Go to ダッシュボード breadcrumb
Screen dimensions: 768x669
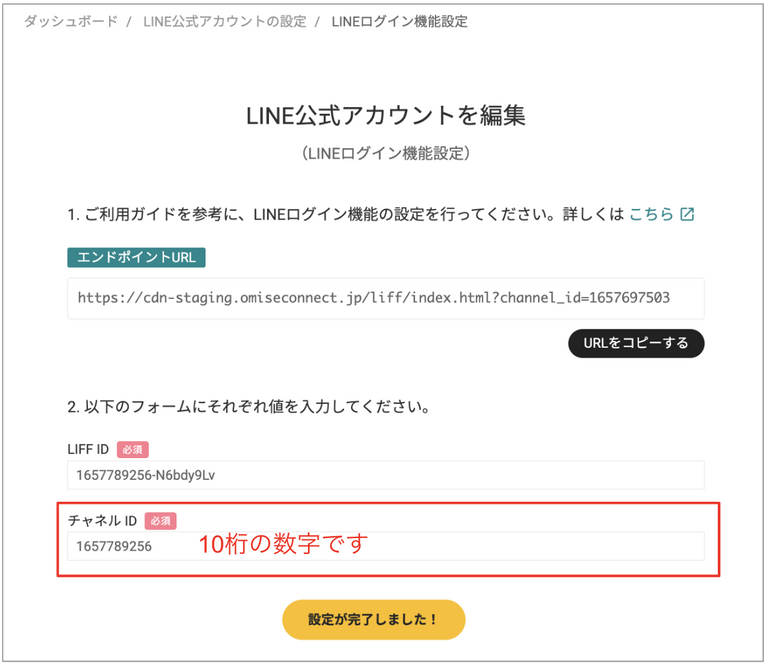tap(71, 22)
